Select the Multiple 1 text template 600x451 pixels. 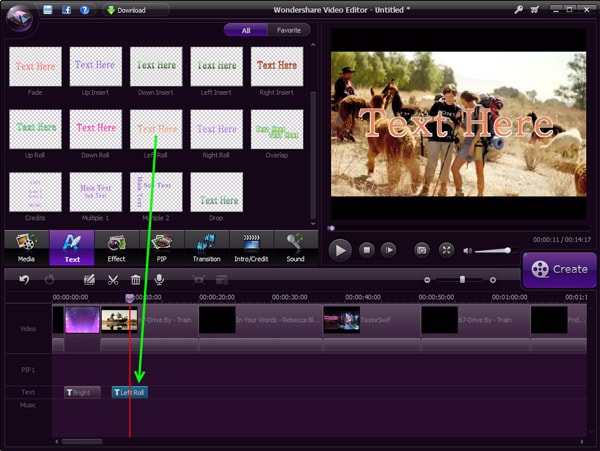pyautogui.click(x=96, y=192)
